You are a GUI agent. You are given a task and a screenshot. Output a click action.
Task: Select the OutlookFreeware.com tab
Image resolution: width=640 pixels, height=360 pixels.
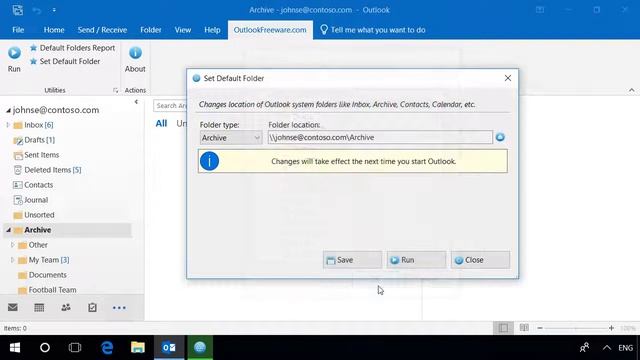click(270, 30)
